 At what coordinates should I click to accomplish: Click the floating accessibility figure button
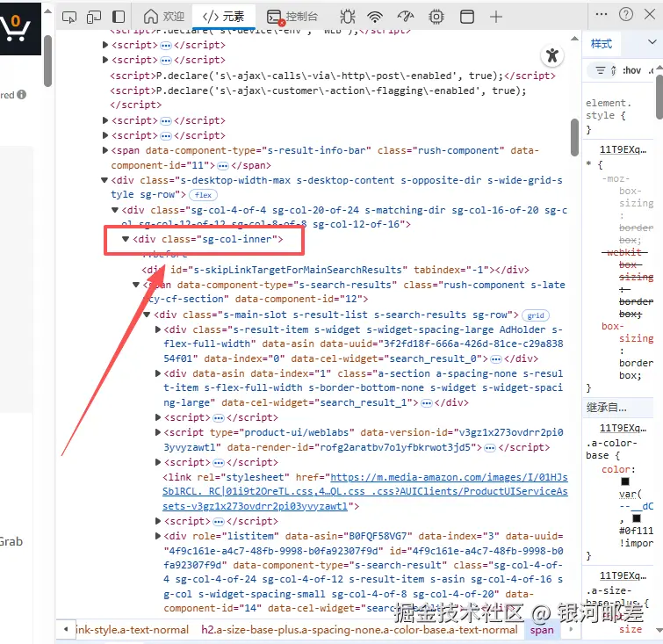point(552,55)
